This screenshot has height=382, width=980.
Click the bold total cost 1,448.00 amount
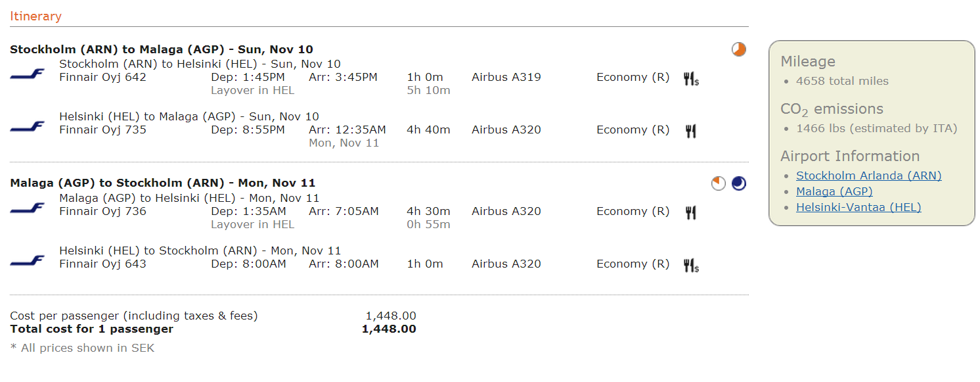tap(389, 329)
